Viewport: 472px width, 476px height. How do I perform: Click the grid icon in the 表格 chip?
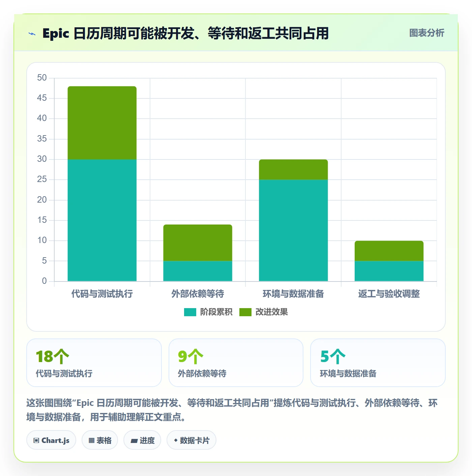coord(91,441)
